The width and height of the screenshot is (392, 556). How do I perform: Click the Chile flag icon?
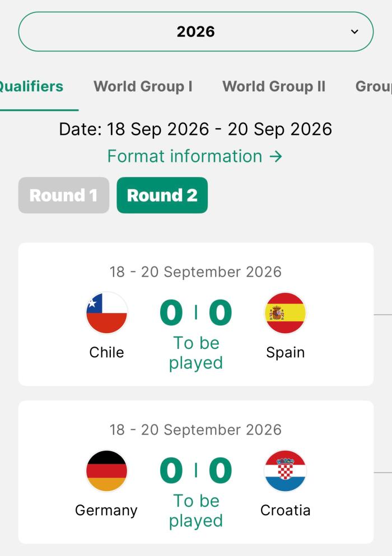106,313
